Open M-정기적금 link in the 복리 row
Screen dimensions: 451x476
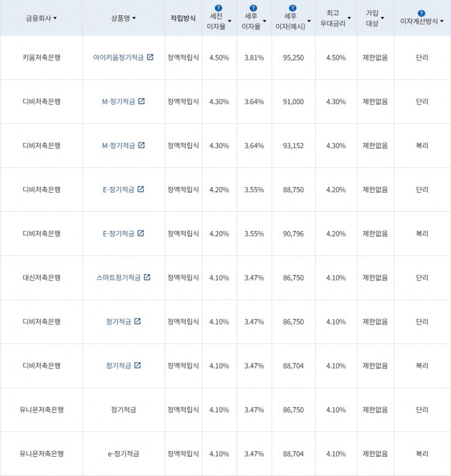[118, 145]
